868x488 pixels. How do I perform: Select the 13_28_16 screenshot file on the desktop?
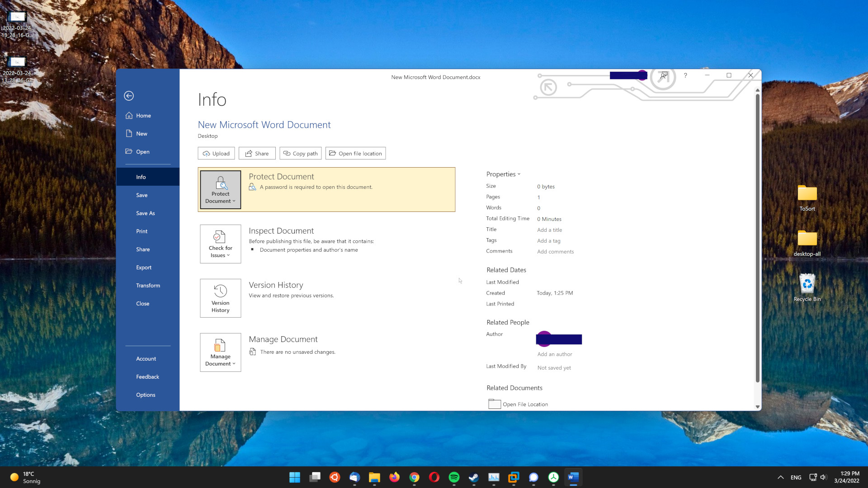tap(17, 25)
